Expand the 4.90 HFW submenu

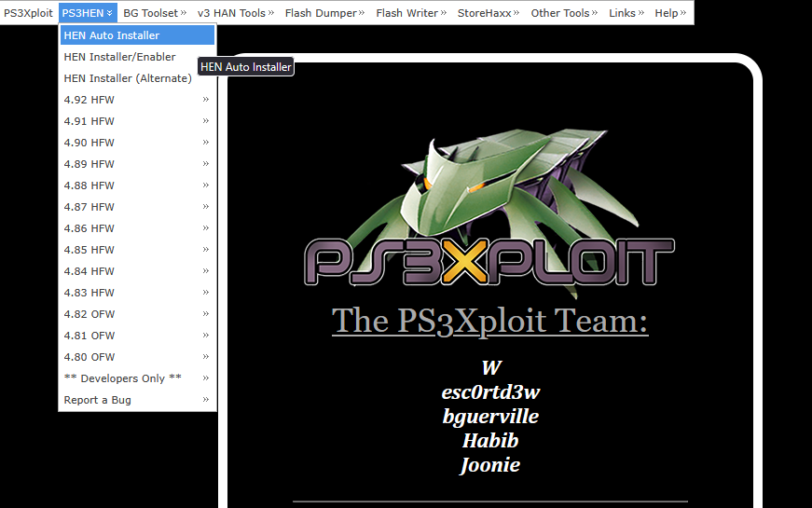(x=137, y=143)
